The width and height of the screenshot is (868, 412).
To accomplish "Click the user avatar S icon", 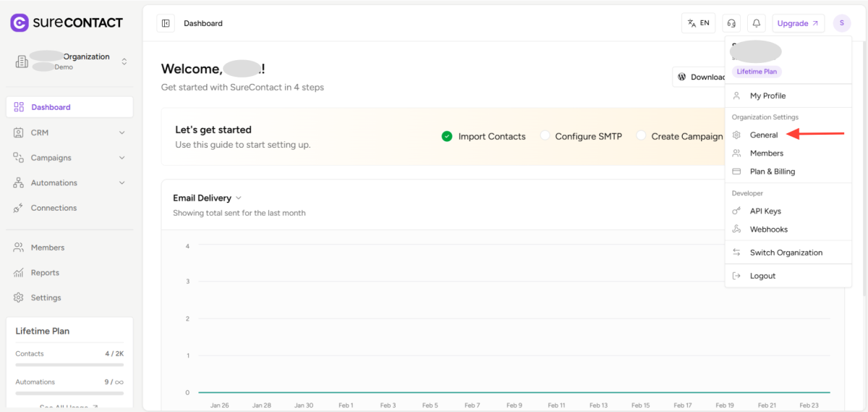I will coord(842,23).
